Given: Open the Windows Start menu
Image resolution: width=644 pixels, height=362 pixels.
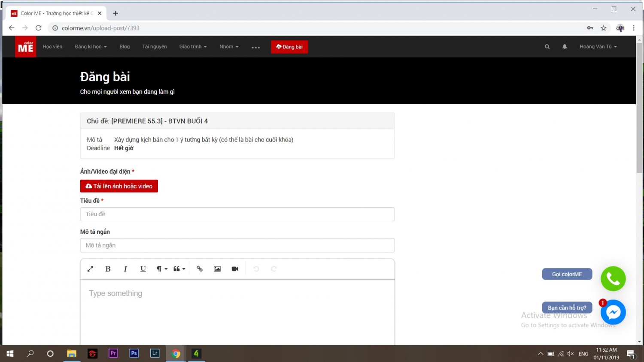Looking at the screenshot, I should (x=10, y=353).
